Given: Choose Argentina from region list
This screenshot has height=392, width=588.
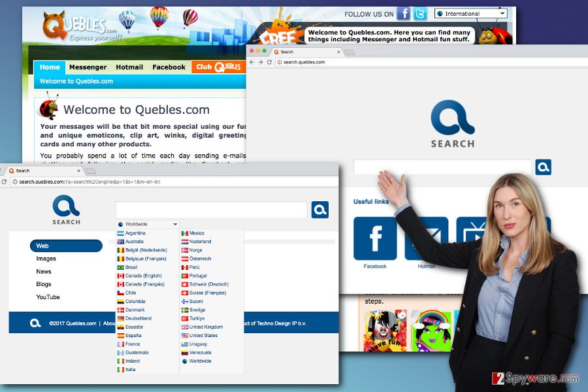Looking at the screenshot, I should tap(131, 233).
